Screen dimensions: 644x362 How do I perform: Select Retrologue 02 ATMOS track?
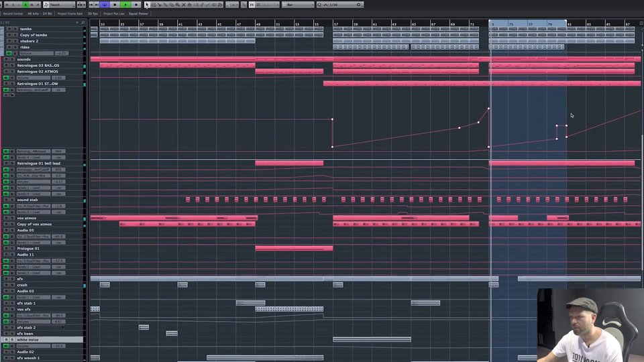pos(38,72)
